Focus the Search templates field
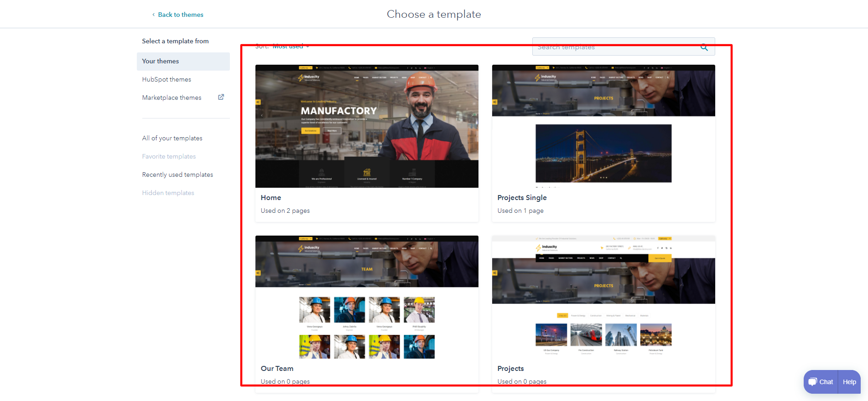Screen dimensions: 868x401 624,46
